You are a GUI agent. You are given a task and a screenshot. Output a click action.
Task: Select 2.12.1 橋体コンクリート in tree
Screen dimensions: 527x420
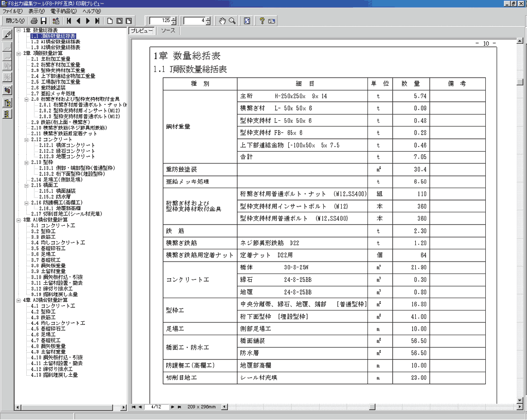[x=67, y=145]
